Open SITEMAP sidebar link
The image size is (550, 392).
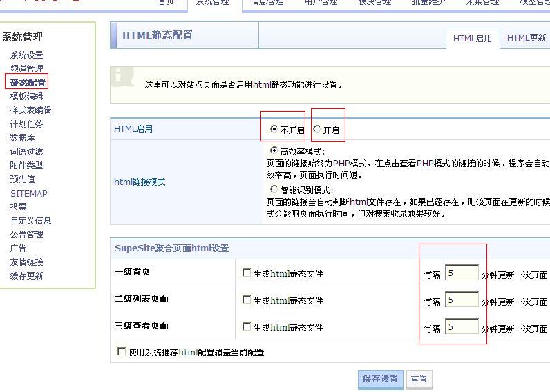pos(29,193)
